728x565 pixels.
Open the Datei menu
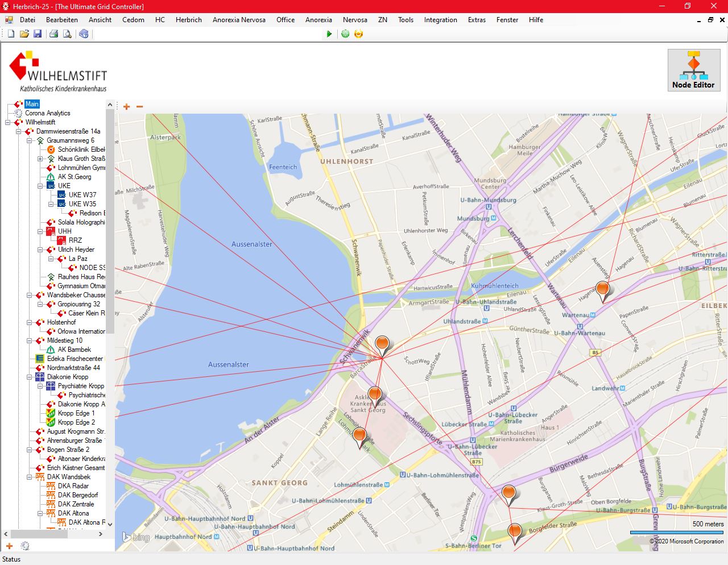[x=27, y=19]
